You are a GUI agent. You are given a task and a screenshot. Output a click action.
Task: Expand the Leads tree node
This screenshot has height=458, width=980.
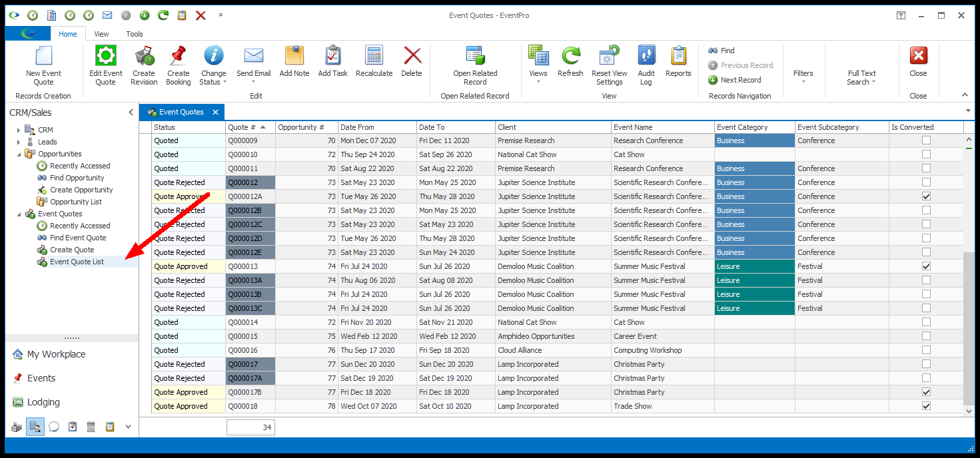19,142
